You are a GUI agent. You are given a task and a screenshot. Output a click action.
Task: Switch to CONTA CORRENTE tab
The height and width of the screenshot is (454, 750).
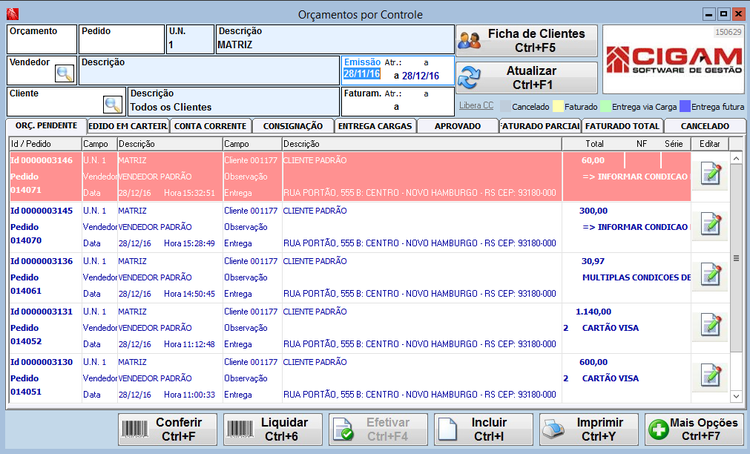tap(210, 126)
